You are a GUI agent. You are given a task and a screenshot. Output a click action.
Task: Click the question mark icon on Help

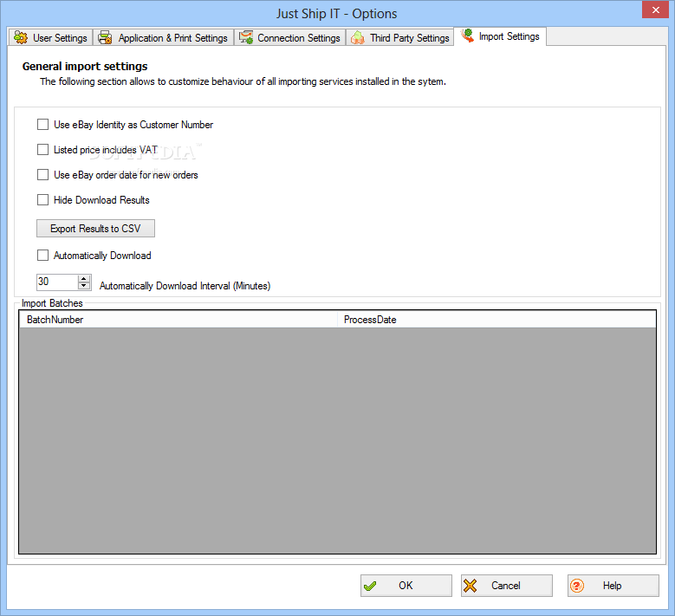point(577,586)
